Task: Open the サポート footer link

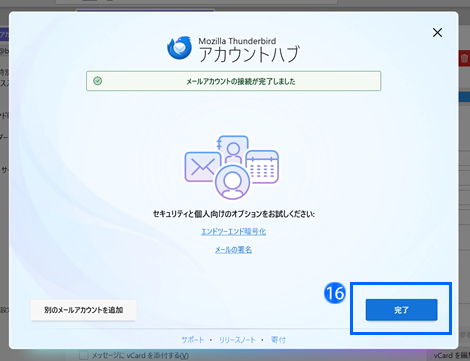Action: click(x=193, y=340)
